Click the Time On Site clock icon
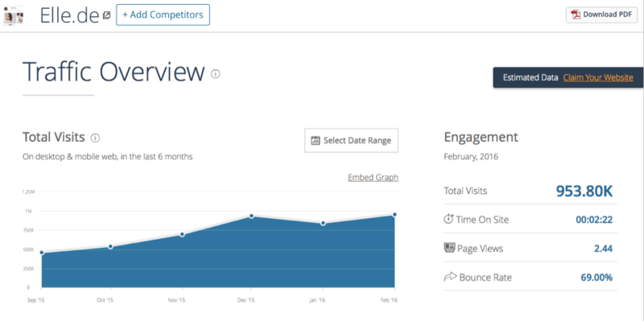Image resolution: width=644 pixels, height=322 pixels. click(448, 219)
